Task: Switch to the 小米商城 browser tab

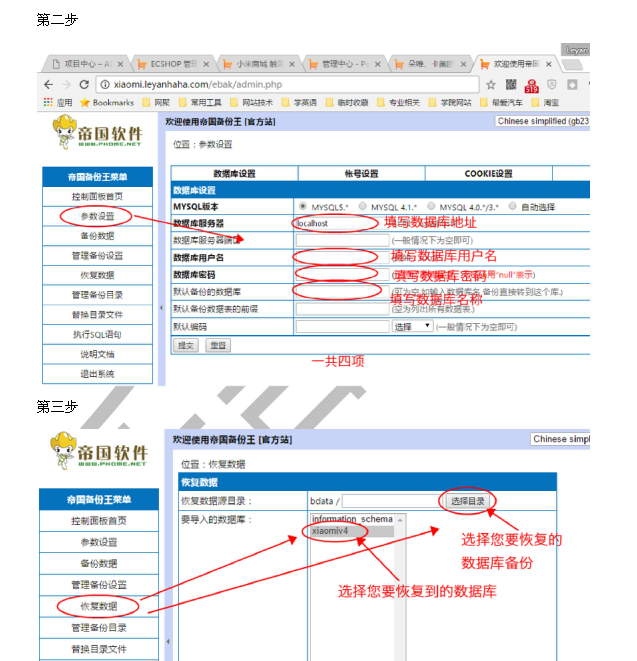Action: [259, 64]
